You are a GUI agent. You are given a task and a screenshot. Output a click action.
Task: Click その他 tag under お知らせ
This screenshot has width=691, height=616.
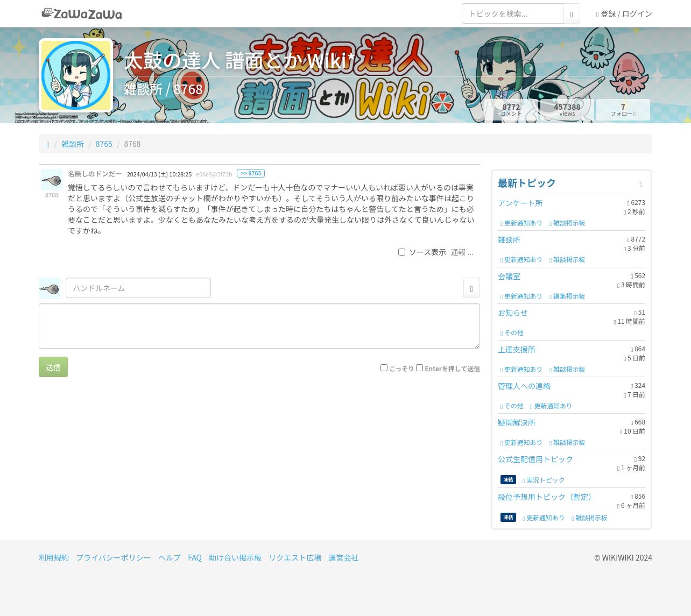(512, 333)
